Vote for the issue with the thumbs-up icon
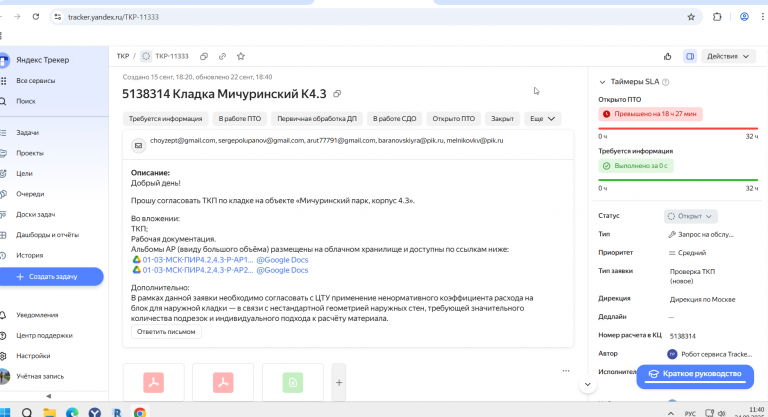 click(668, 56)
